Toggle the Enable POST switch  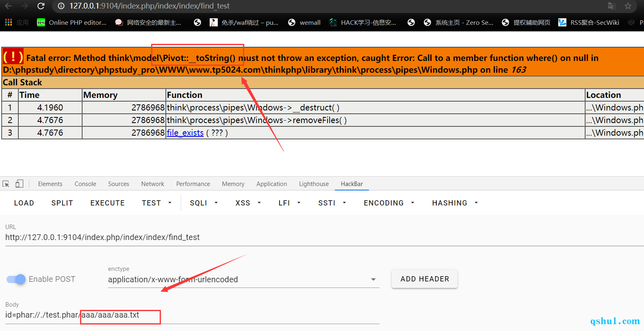[16, 279]
